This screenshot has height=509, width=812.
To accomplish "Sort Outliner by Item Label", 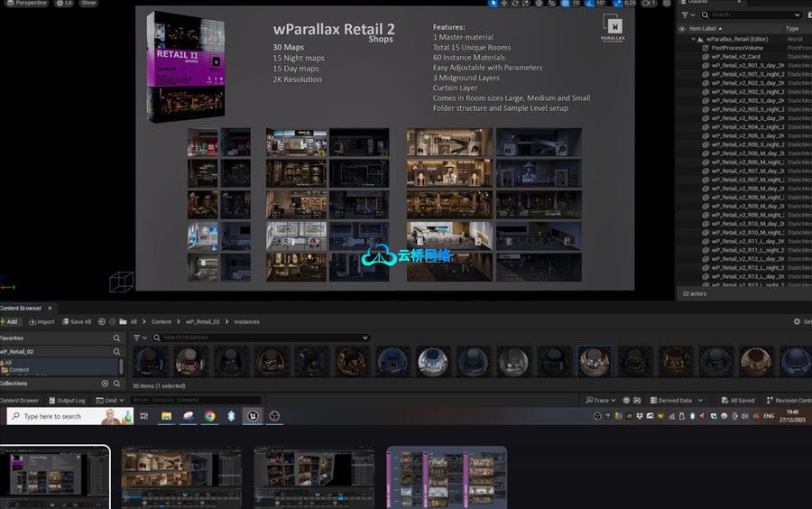I will point(705,29).
